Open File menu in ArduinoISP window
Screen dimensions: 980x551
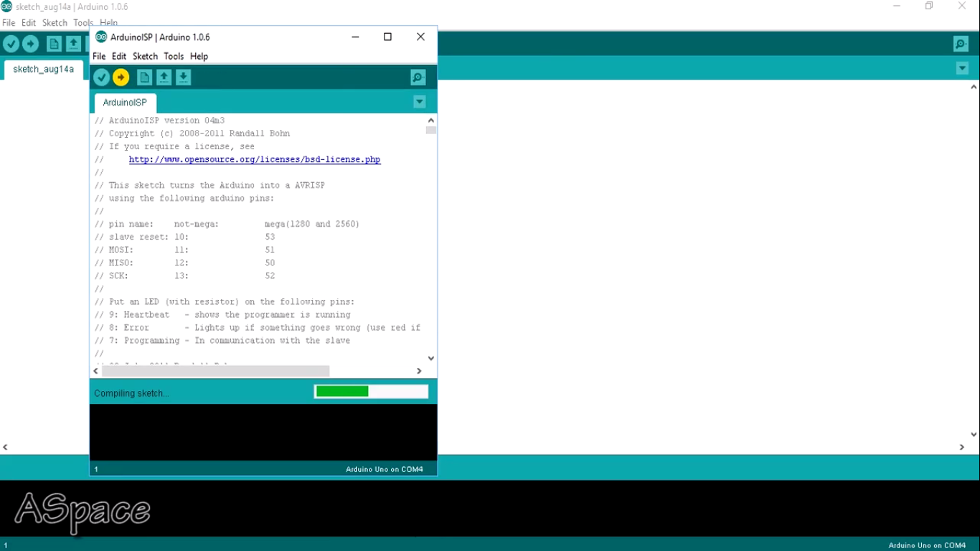[99, 56]
